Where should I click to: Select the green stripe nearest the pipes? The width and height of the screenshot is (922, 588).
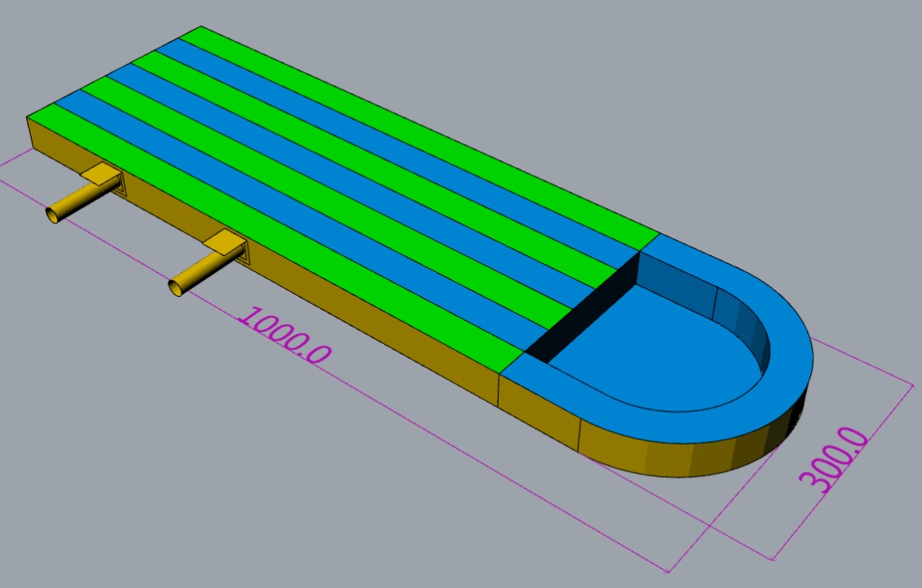pyautogui.click(x=282, y=239)
